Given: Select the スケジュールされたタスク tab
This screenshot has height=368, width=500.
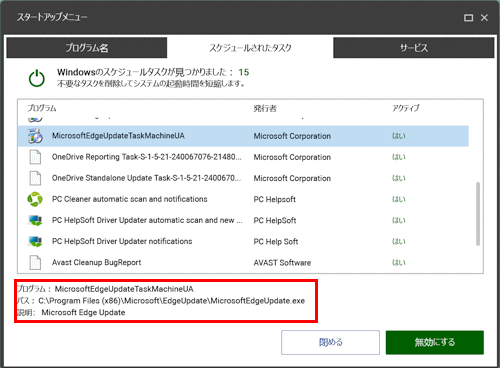Looking at the screenshot, I should pyautogui.click(x=250, y=48).
